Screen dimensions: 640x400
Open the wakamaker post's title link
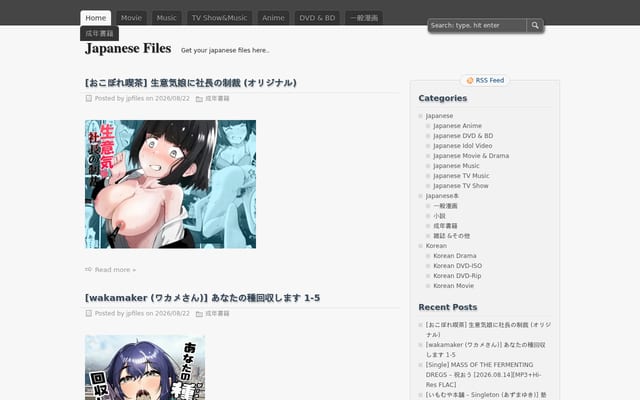(202, 298)
